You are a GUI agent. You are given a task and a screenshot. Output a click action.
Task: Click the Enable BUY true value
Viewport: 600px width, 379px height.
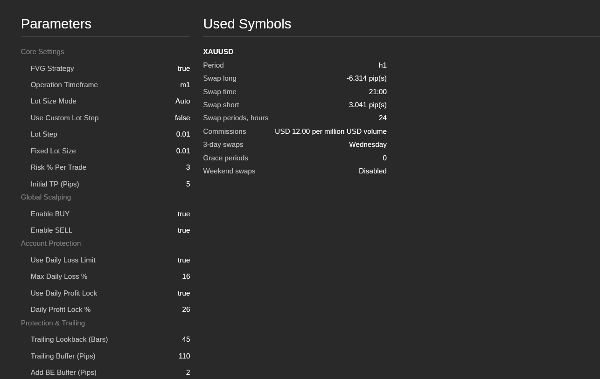[x=184, y=214]
